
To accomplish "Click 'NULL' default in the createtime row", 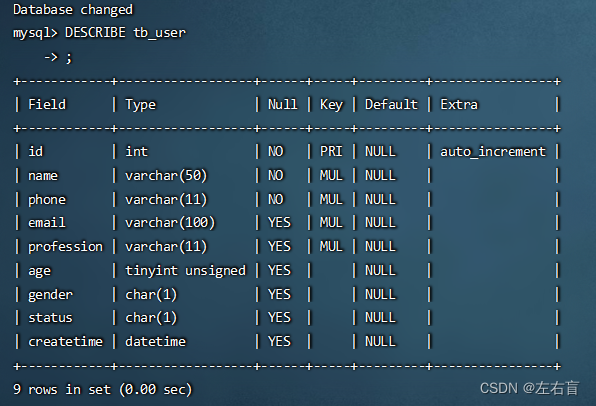I will (380, 341).
